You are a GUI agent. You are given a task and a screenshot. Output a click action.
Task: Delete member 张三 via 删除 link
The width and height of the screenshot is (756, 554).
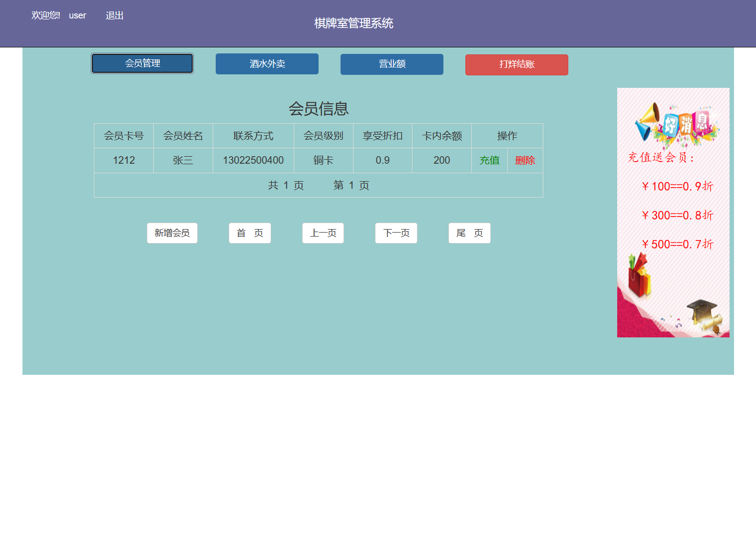(x=525, y=160)
